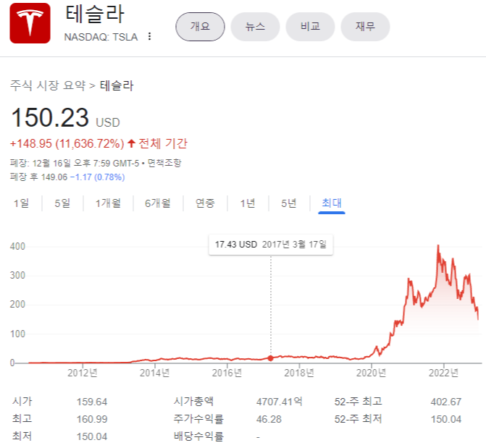486x448 pixels.
Task: Click the 면책조항 disclaimer link
Action: point(164,163)
